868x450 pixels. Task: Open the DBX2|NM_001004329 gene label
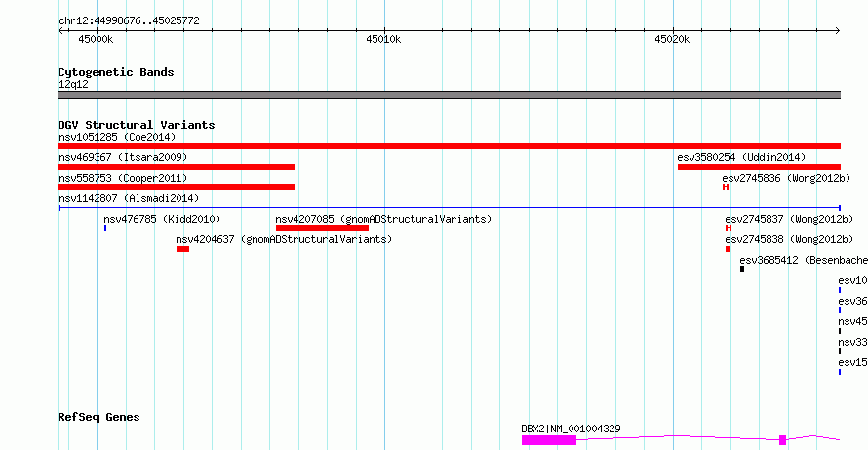(x=571, y=429)
